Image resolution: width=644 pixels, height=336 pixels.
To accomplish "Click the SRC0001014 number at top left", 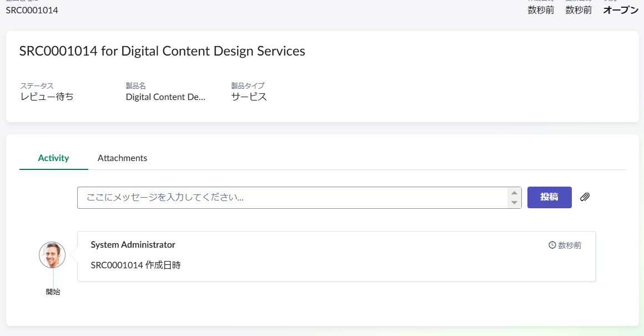I will click(x=32, y=10).
